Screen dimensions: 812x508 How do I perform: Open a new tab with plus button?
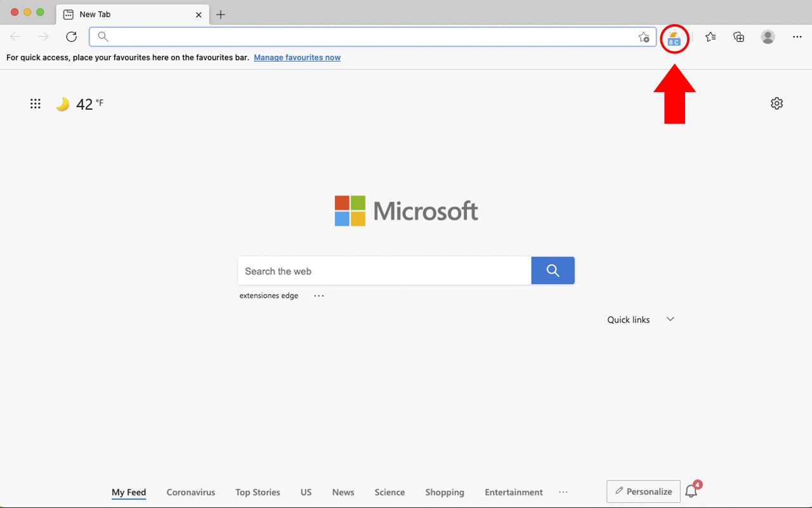[x=221, y=15]
